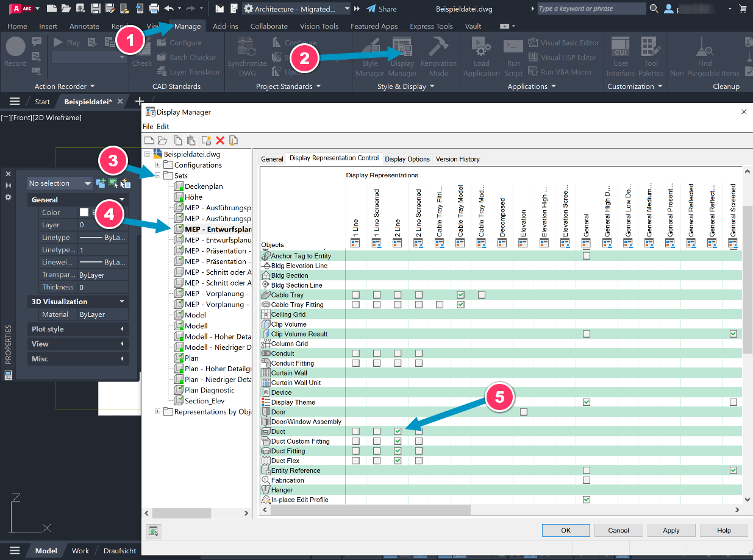
Task: Apply the display representation changes
Action: (671, 530)
